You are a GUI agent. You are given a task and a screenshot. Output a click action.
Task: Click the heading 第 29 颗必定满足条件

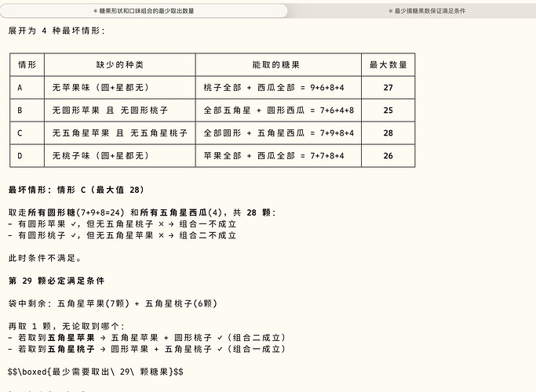click(57, 281)
